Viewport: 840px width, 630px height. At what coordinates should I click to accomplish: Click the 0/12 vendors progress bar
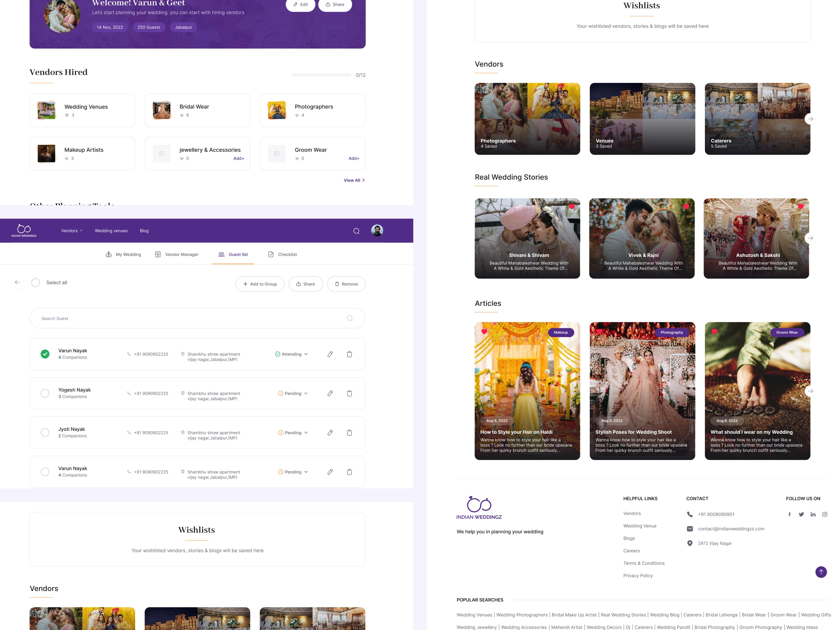321,75
